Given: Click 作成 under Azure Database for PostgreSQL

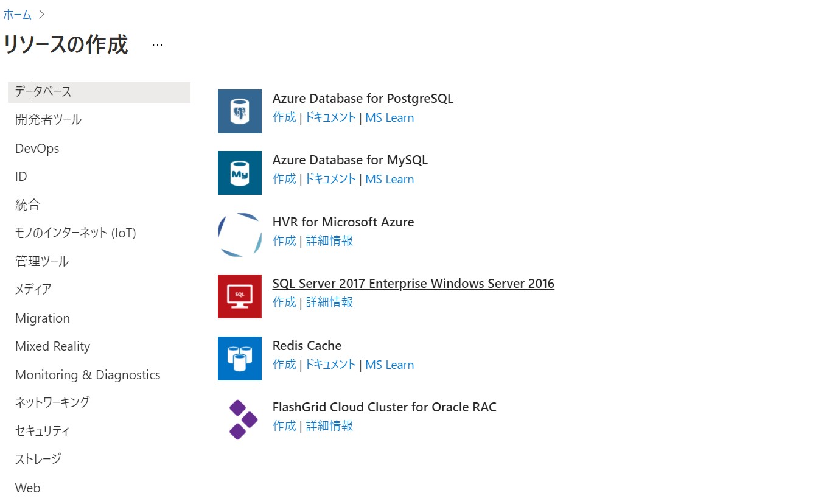Looking at the screenshot, I should (284, 117).
